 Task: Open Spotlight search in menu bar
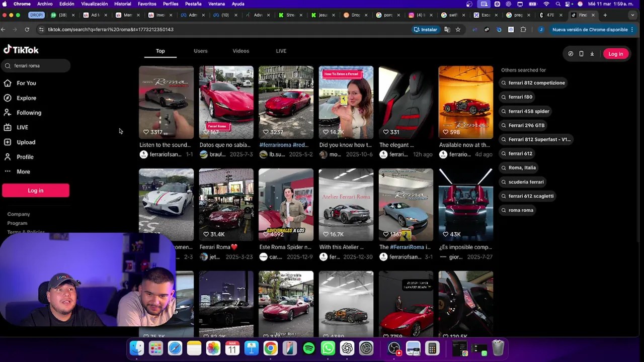pos(558,4)
